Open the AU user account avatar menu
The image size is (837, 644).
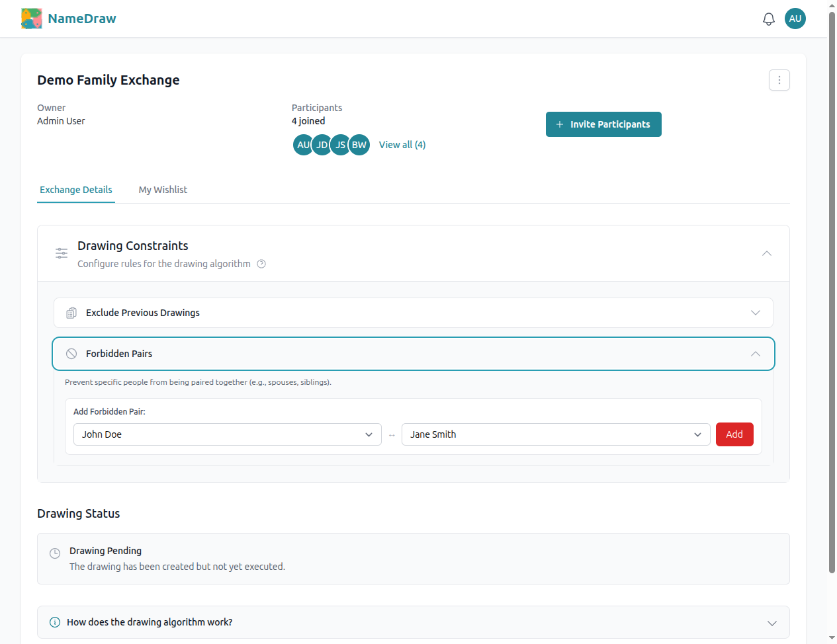795,19
